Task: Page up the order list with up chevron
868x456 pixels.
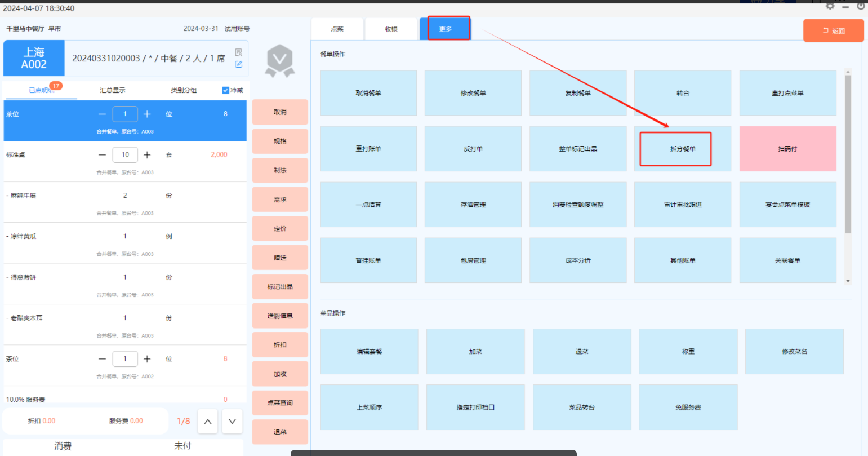Action: [207, 422]
